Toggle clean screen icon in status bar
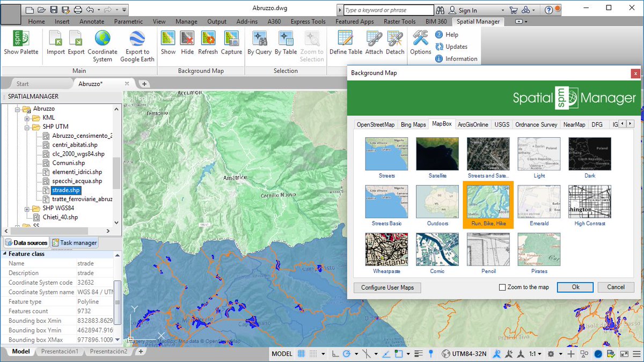 click(x=624, y=354)
